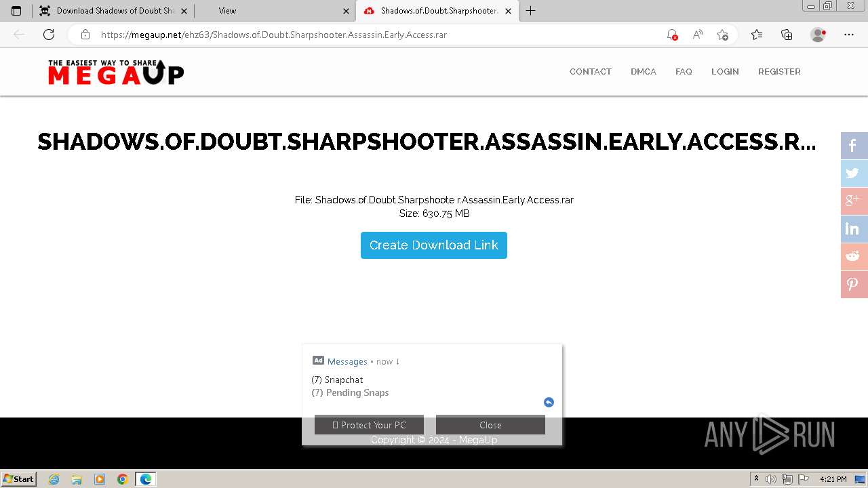
Task: Click Create Download Link button
Action: [x=434, y=245]
